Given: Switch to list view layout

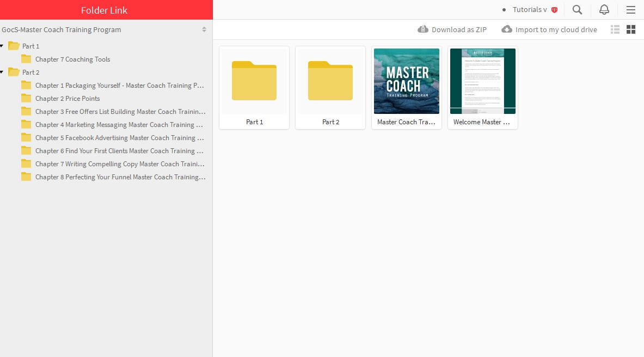Looking at the screenshot, I should [615, 29].
